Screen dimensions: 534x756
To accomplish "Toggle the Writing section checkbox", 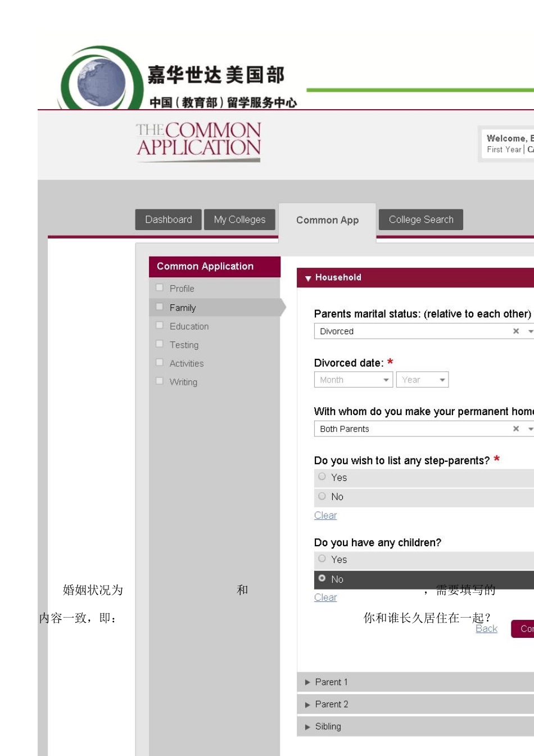I will [160, 381].
